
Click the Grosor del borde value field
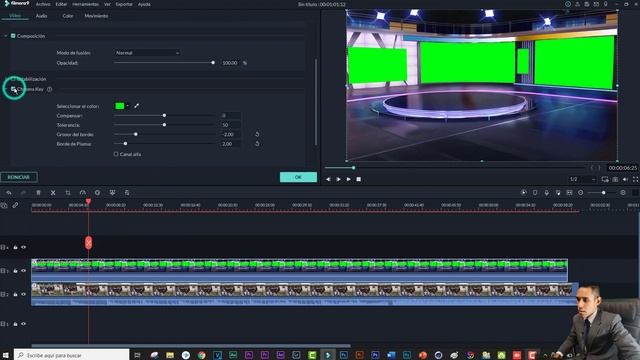click(x=231, y=134)
